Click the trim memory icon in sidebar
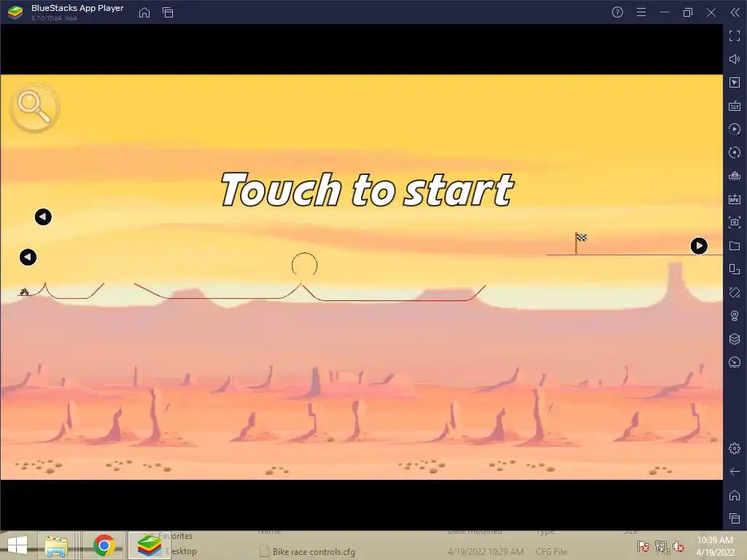Image resolution: width=747 pixels, height=560 pixels. (x=735, y=176)
